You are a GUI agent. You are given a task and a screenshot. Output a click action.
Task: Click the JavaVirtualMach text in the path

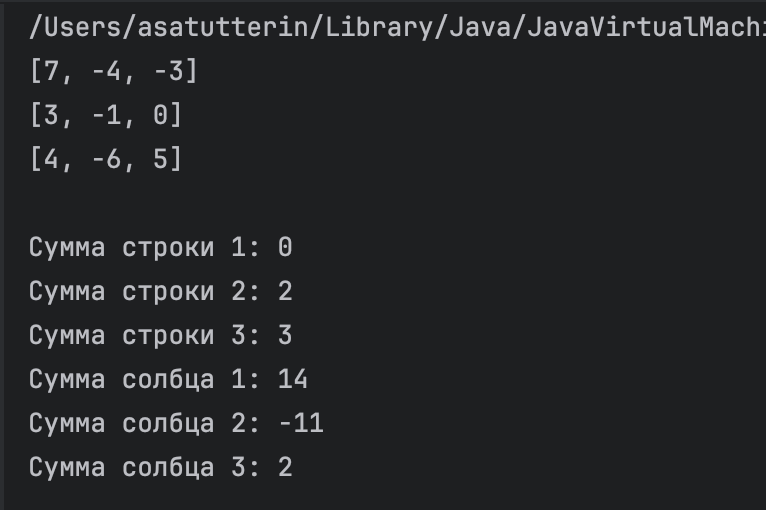click(x=646, y=27)
